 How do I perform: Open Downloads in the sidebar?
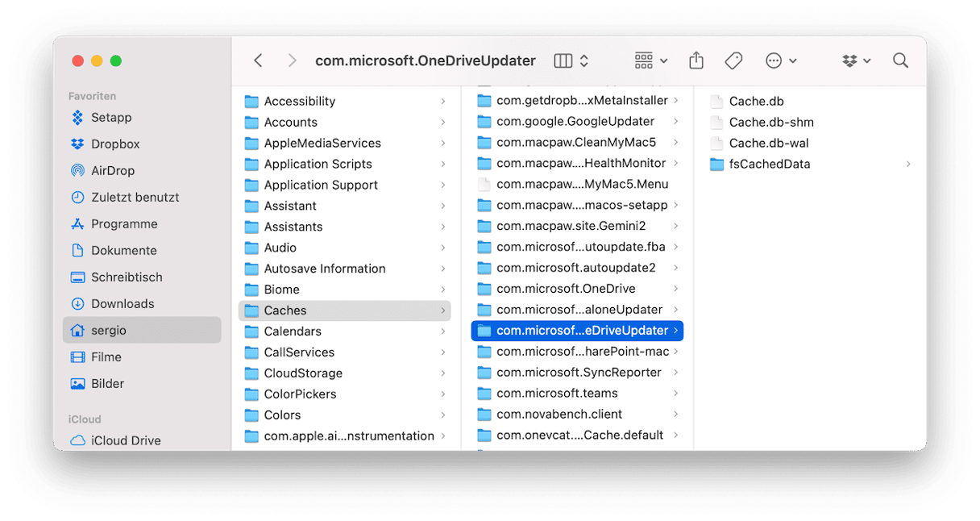pyautogui.click(x=122, y=304)
